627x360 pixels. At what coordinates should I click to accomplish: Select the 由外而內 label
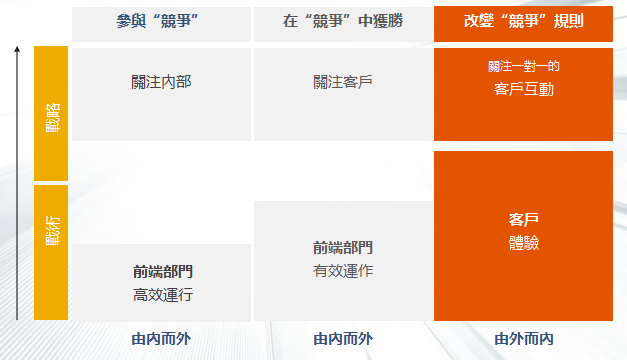(524, 339)
